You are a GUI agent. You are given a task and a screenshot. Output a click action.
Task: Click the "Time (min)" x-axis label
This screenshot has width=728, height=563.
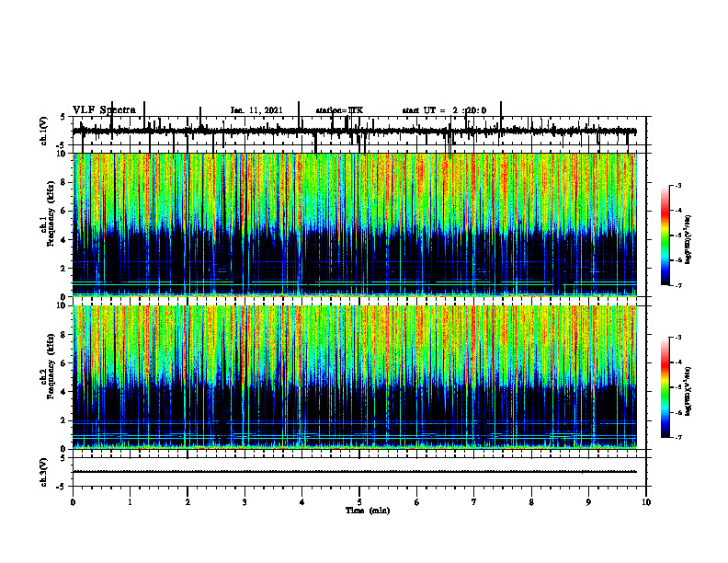click(368, 511)
